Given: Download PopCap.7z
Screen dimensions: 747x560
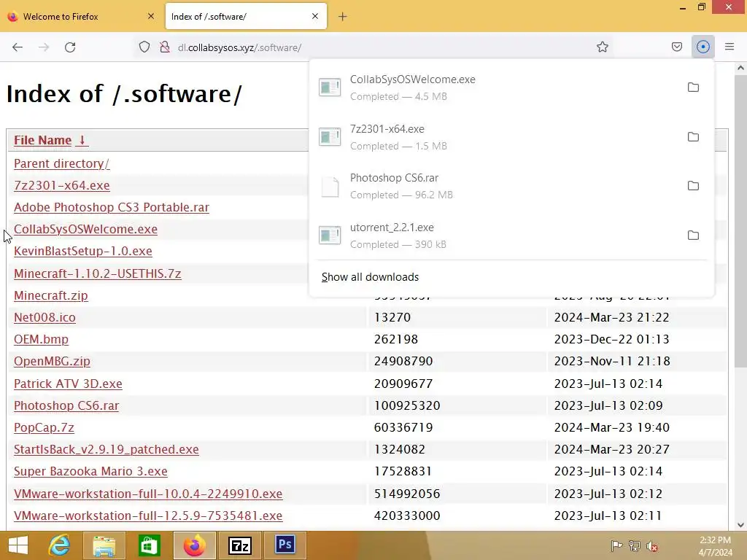Looking at the screenshot, I should [x=44, y=427].
